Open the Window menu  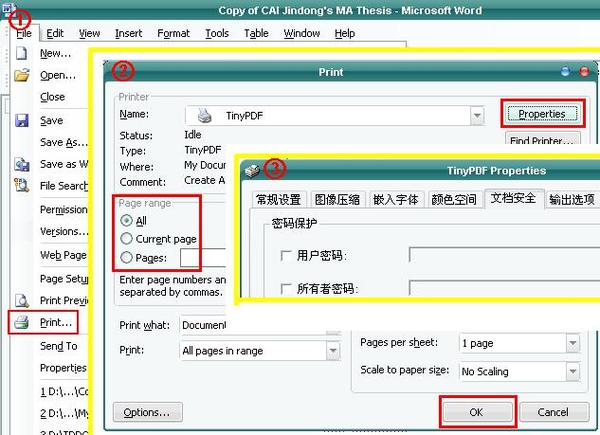pos(302,34)
